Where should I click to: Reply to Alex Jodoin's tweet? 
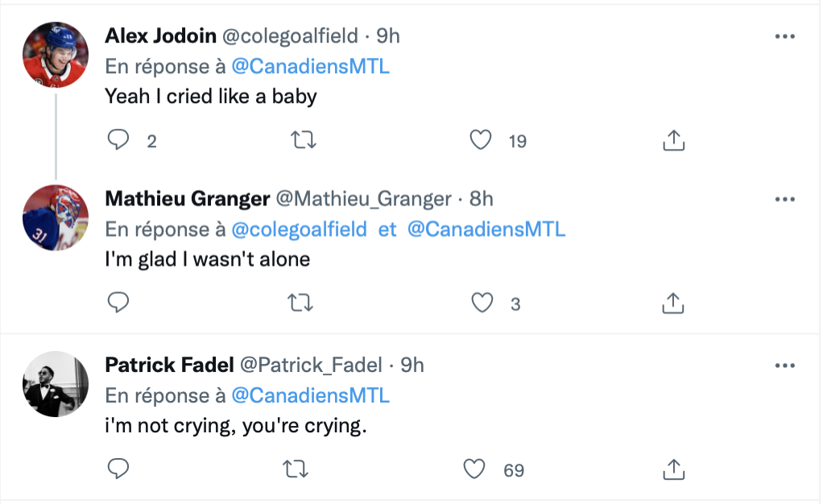click(118, 141)
